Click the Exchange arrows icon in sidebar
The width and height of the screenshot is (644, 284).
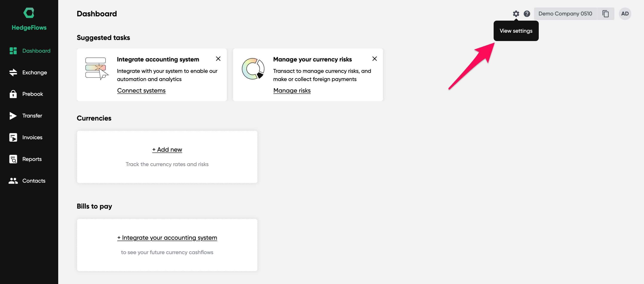(13, 72)
